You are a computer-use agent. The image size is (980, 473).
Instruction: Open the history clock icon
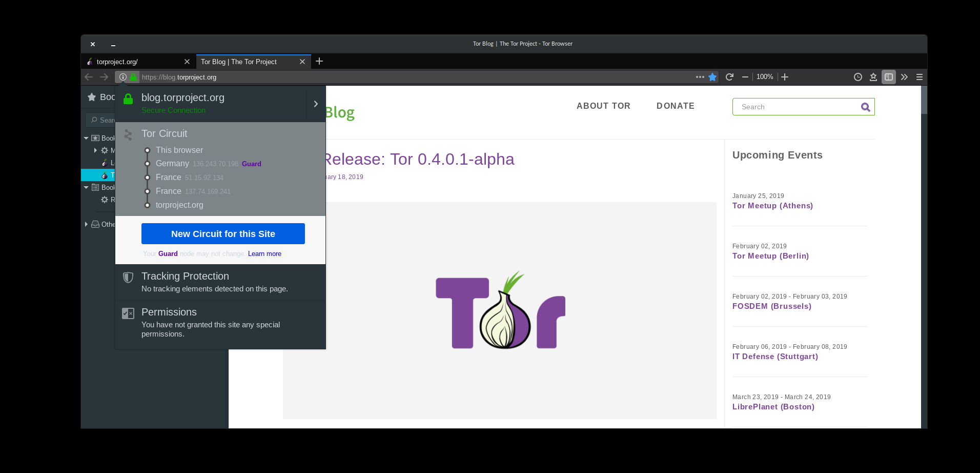(858, 77)
